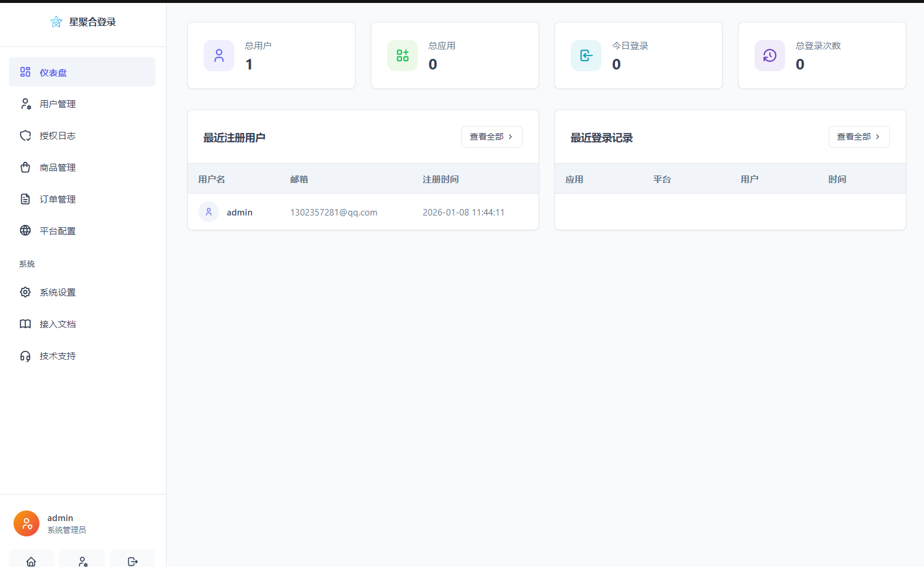Click the orange admin avatar

[26, 523]
